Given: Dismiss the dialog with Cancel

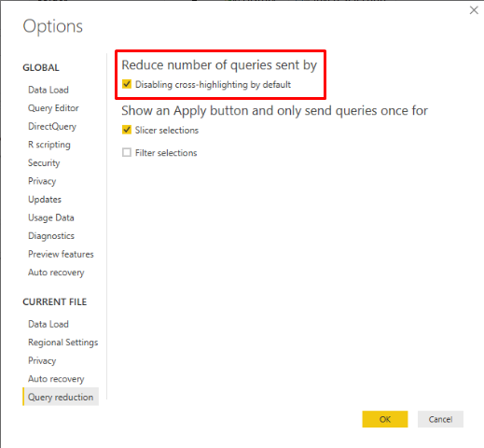Looking at the screenshot, I should click(x=440, y=419).
